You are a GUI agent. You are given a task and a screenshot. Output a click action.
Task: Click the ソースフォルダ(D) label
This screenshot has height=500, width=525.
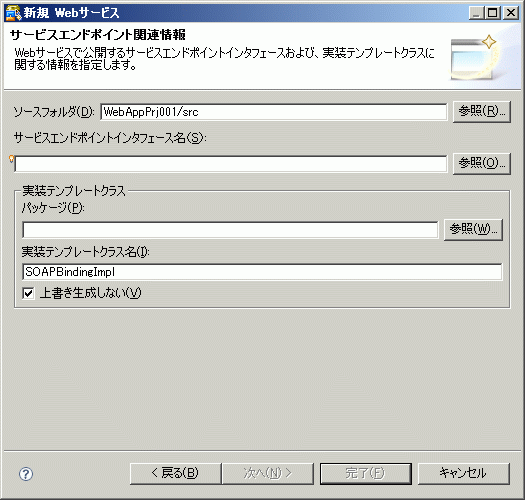tap(54, 112)
